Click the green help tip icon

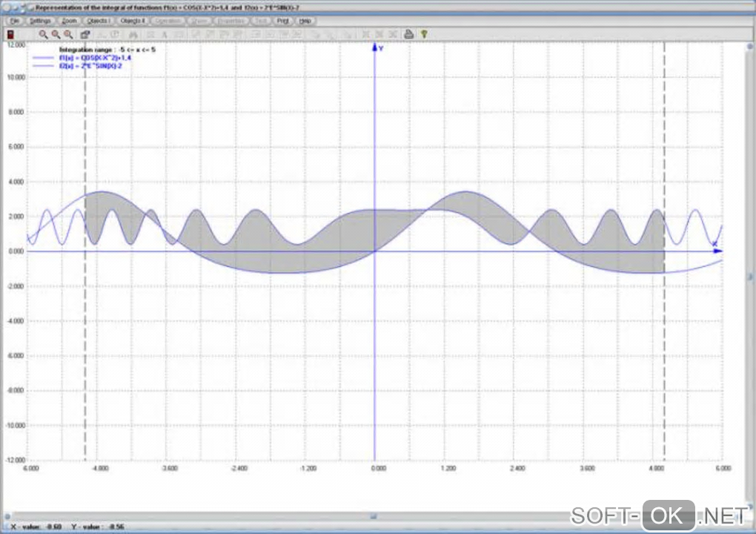(424, 34)
